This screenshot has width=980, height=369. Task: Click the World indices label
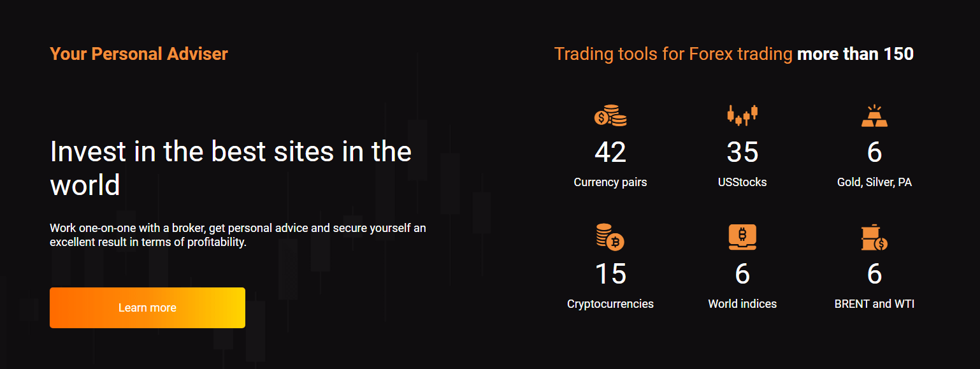click(x=742, y=304)
